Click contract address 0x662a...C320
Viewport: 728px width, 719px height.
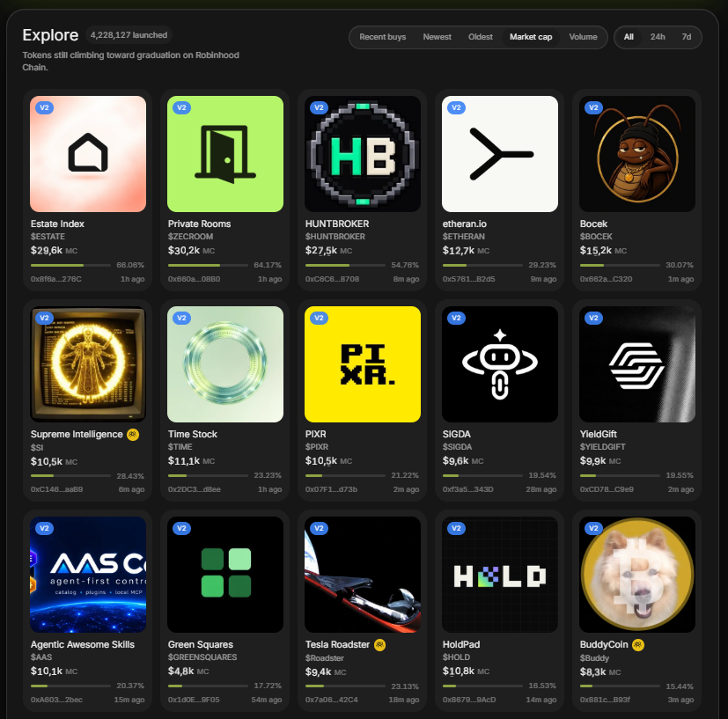[x=606, y=279]
